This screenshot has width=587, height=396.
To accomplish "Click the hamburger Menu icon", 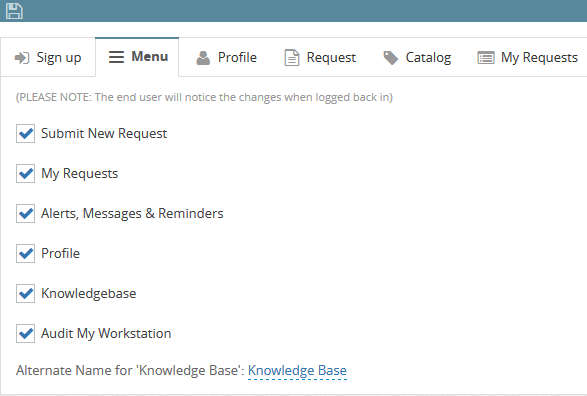I will click(x=116, y=57).
